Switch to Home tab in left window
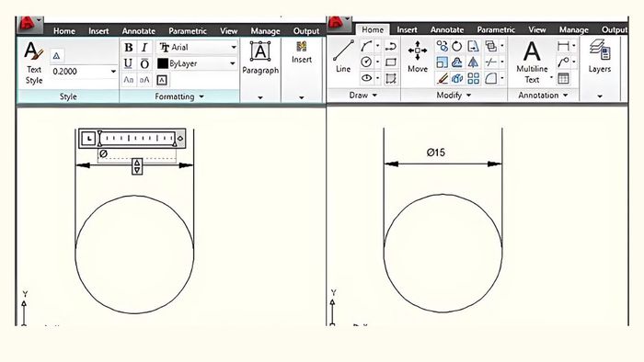 tap(64, 30)
